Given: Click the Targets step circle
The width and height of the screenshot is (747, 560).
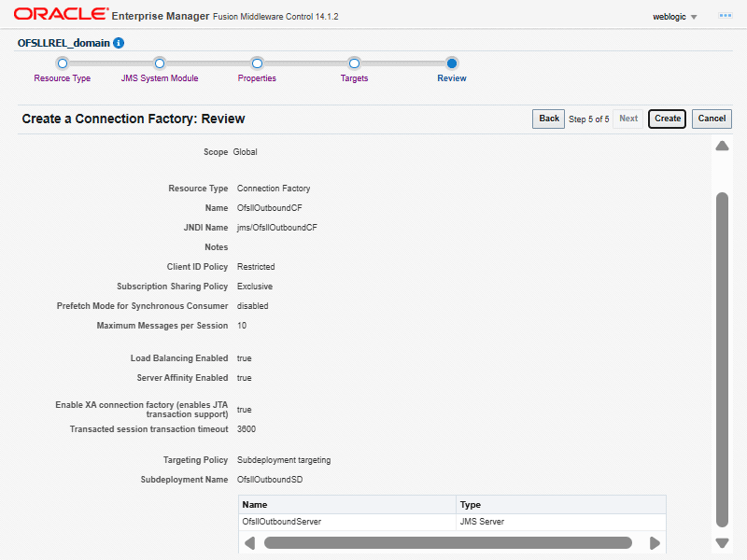Looking at the screenshot, I should (354, 63).
